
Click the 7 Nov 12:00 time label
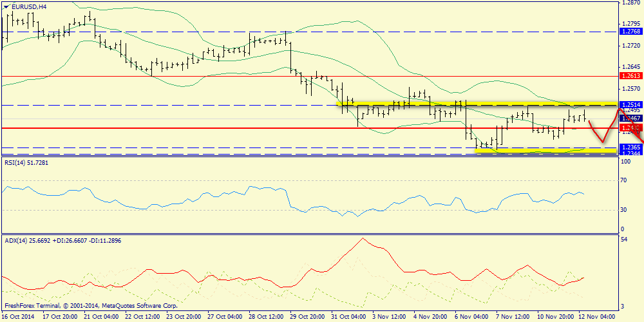pyautogui.click(x=513, y=317)
